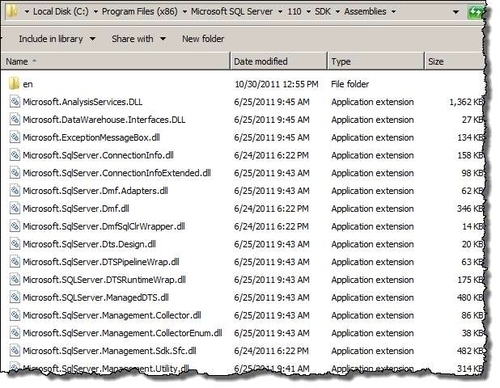This screenshot has height=388, width=500.
Task: Expand the SDK breadcrumb arrow
Action: 337,12
